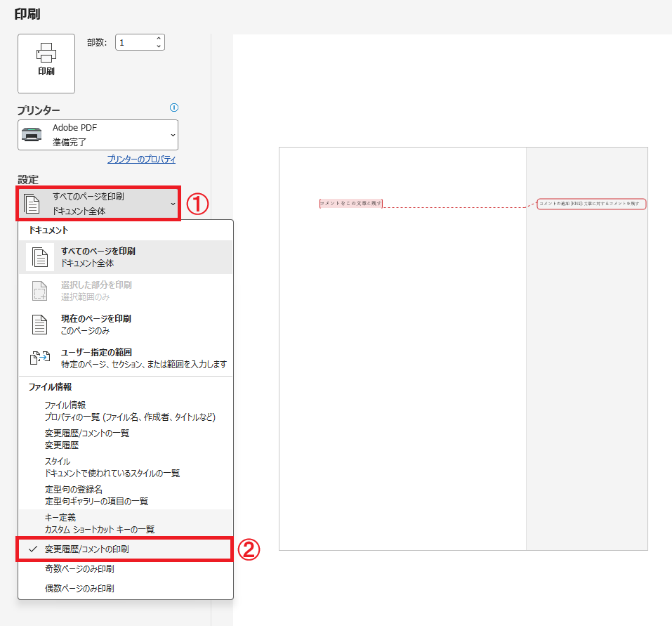This screenshot has height=626, width=672.
Task: Click the info icon beside プリンター
Action: tap(174, 107)
